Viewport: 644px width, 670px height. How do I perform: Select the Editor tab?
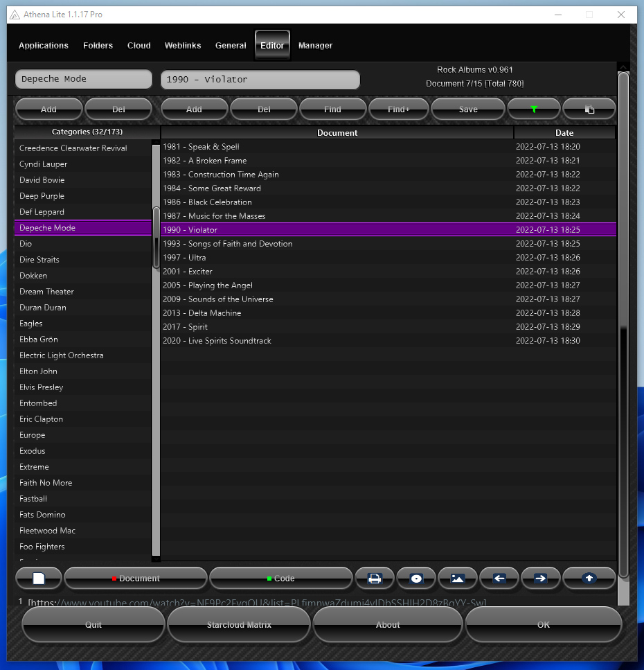coord(272,45)
